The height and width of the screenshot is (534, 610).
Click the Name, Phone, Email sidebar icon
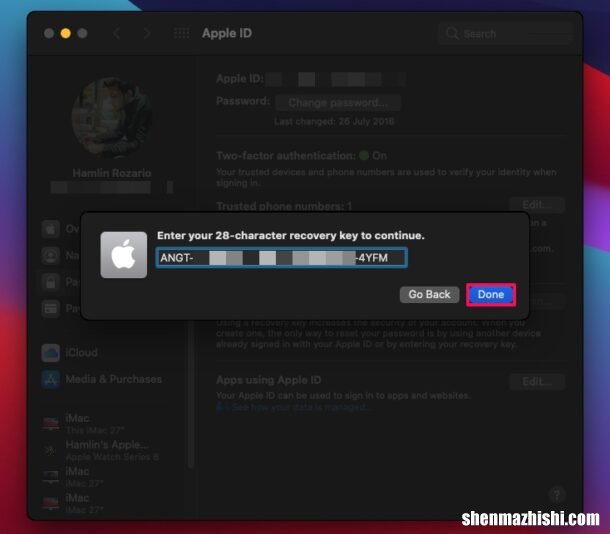click(x=51, y=256)
